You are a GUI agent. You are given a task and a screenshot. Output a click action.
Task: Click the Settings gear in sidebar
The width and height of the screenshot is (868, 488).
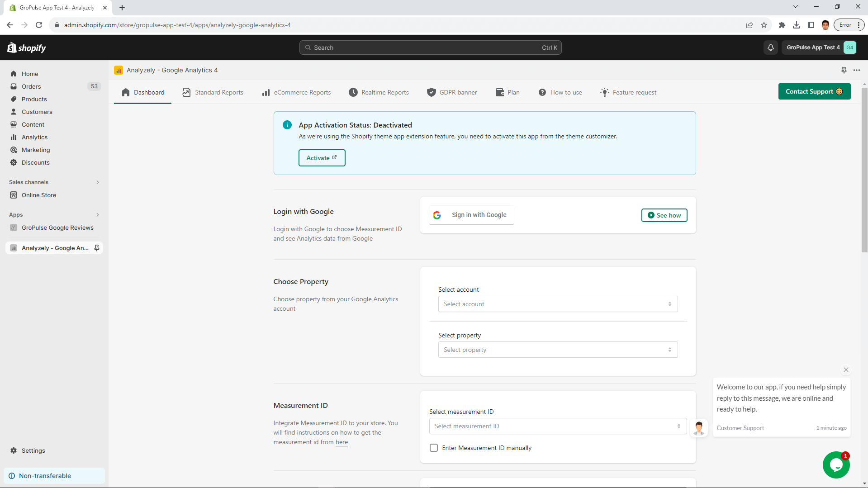pyautogui.click(x=14, y=450)
